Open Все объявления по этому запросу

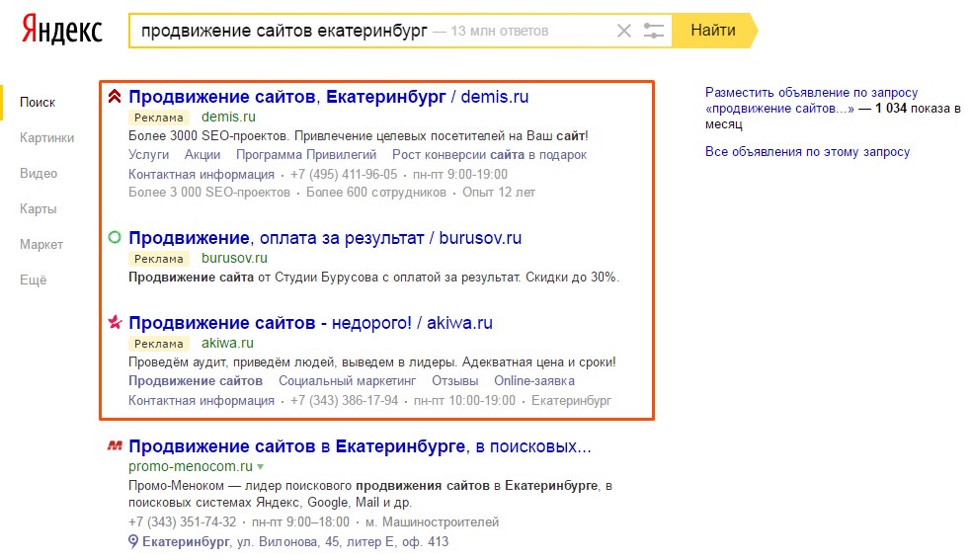[807, 151]
